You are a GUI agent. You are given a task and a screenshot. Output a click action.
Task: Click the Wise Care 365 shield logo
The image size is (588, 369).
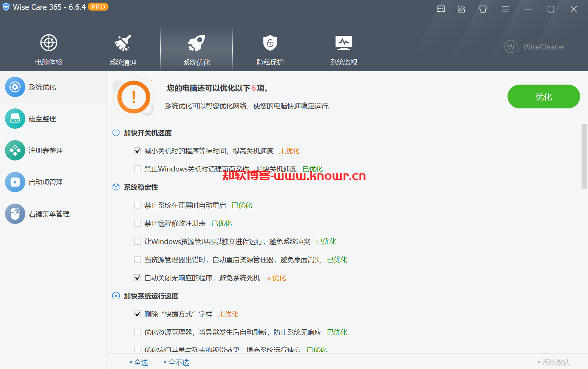[x=6, y=7]
